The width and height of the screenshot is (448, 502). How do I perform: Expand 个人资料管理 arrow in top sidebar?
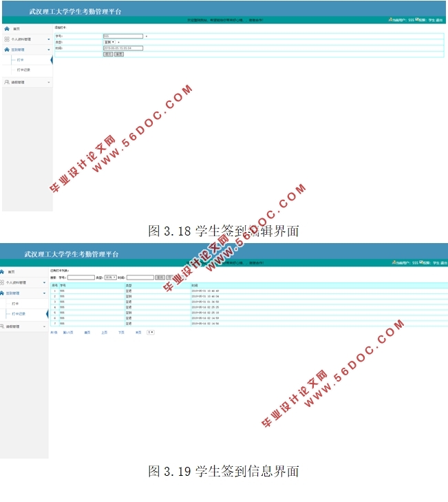pyautogui.click(x=48, y=39)
